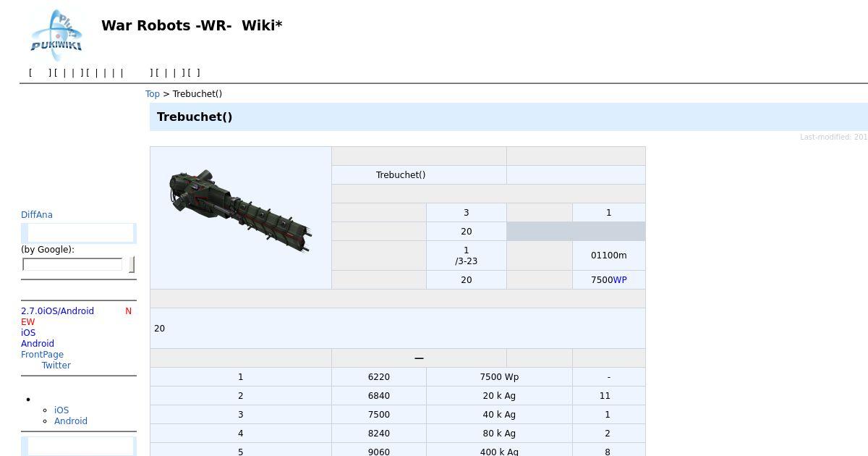Click the 8240 value in level 4 row

coord(379,434)
